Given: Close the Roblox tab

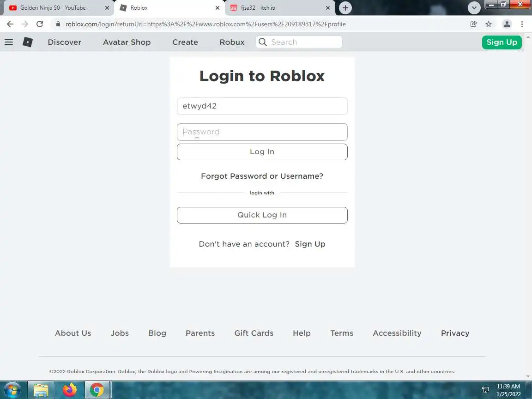Looking at the screenshot, I should pos(218,8).
